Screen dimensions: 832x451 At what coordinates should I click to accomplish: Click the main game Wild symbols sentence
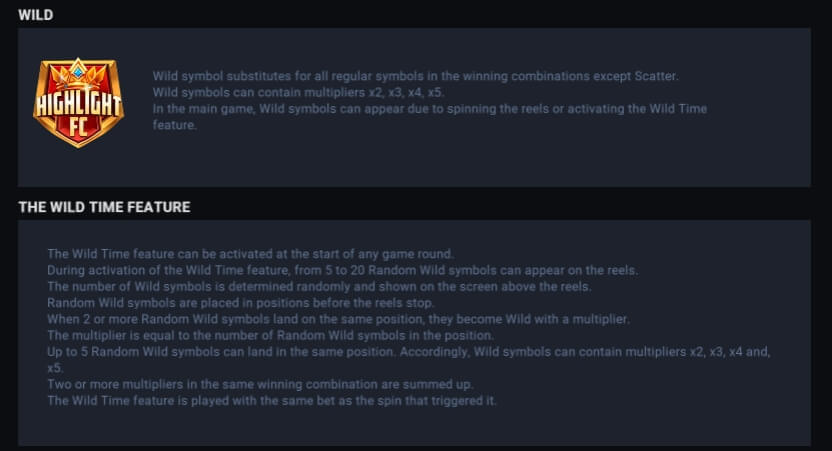(430, 117)
